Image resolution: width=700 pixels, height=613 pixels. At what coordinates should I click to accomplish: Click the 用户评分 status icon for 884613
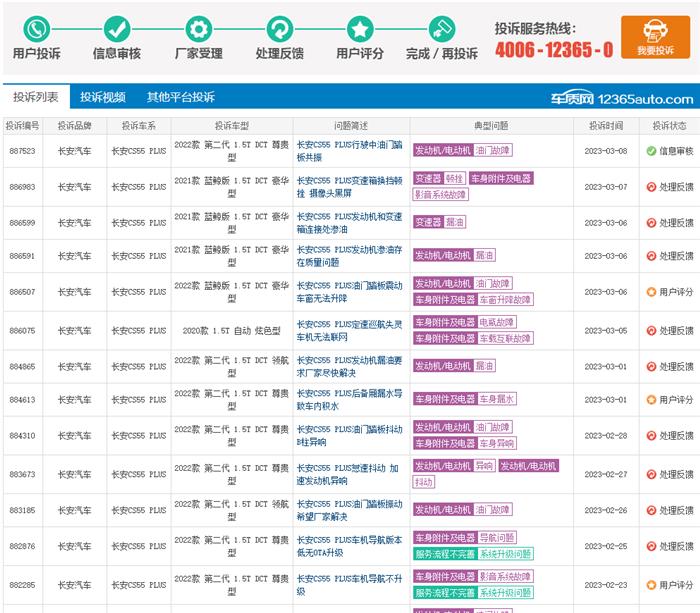(651, 400)
